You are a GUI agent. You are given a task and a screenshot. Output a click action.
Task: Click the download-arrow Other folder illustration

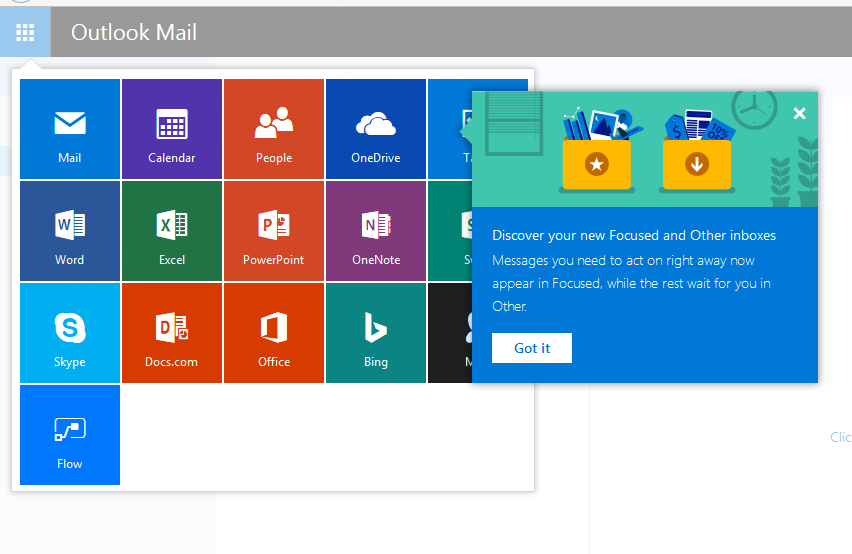click(x=697, y=150)
